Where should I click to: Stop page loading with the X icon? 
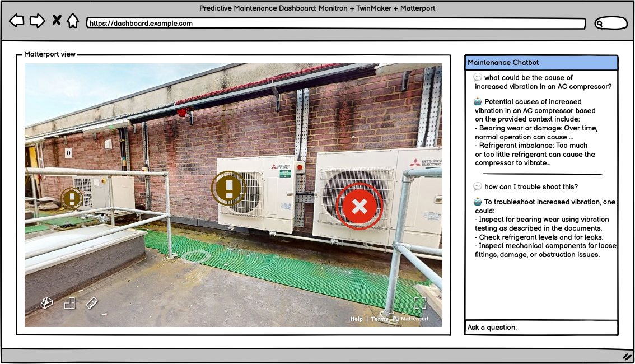click(x=57, y=20)
